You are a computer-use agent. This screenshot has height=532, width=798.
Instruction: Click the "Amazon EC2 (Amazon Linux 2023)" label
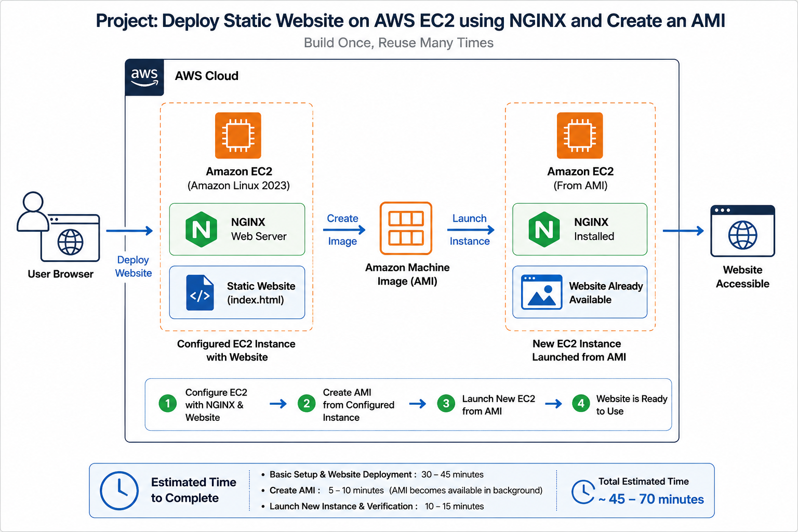click(238, 178)
